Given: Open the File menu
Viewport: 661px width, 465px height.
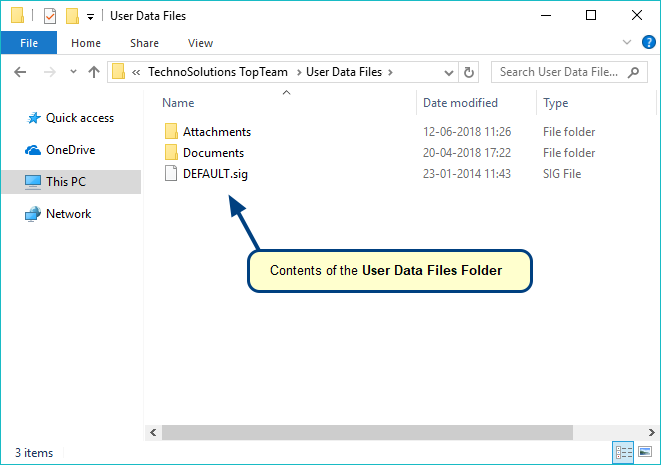Looking at the screenshot, I should (29, 43).
